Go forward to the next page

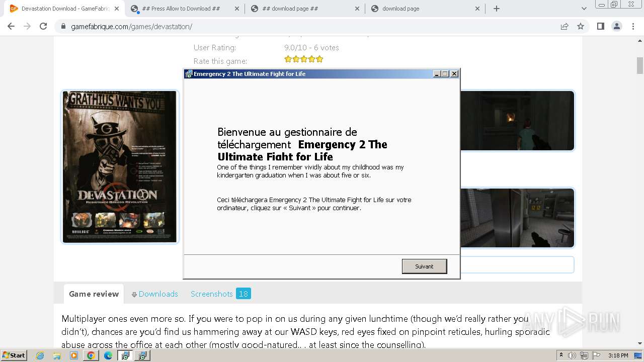click(x=27, y=26)
